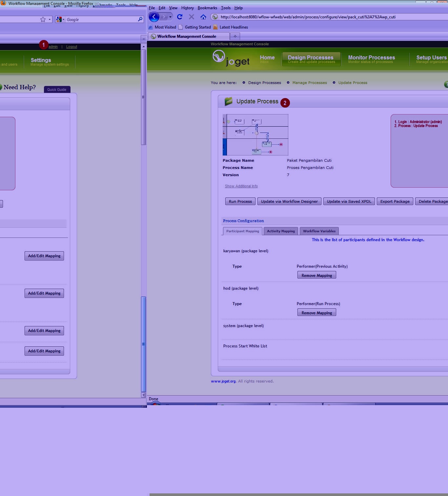The height and width of the screenshot is (496, 448).
Task: Open the Monitor Processes navigation item
Action: click(x=372, y=59)
